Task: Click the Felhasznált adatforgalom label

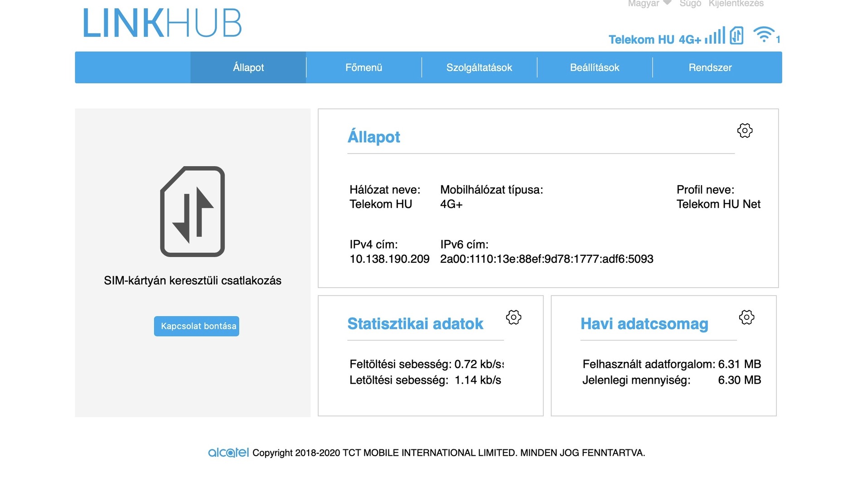Action: (649, 364)
